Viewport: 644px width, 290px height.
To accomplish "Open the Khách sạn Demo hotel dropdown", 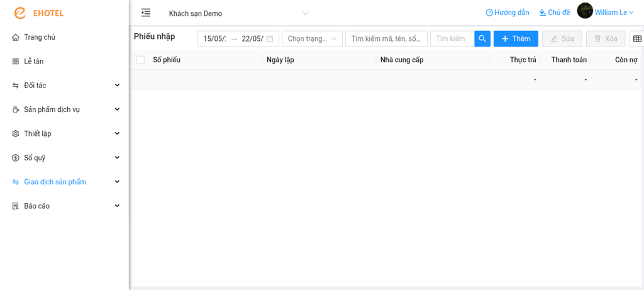I will 238,14.
